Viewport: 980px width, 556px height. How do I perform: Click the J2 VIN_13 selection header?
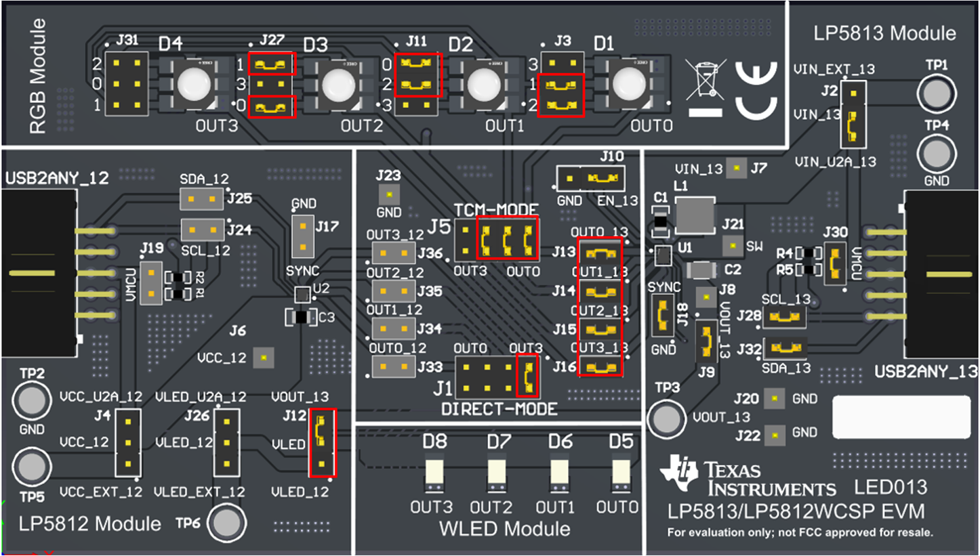coord(853,114)
